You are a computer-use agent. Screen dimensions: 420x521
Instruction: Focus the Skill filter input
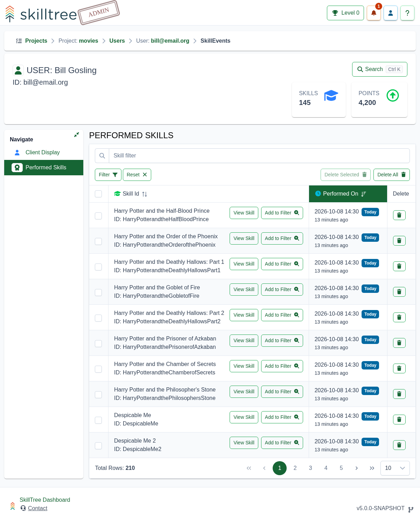pyautogui.click(x=259, y=156)
